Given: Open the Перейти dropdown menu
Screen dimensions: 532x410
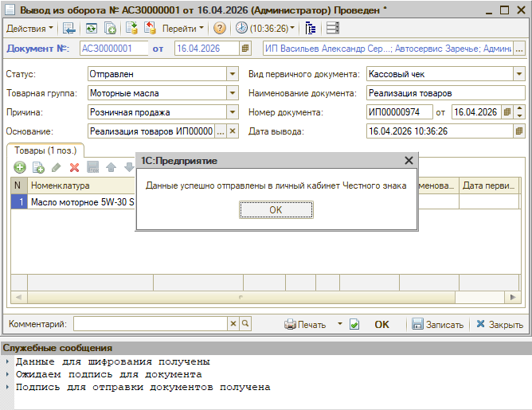Looking at the screenshot, I should click(x=183, y=28).
